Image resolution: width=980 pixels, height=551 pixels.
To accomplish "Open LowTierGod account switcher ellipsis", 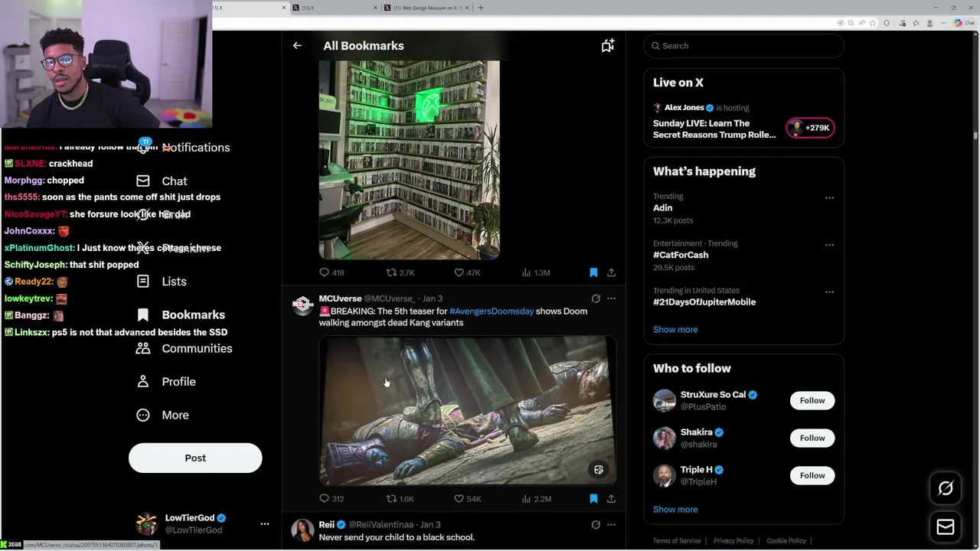I will pos(265,524).
